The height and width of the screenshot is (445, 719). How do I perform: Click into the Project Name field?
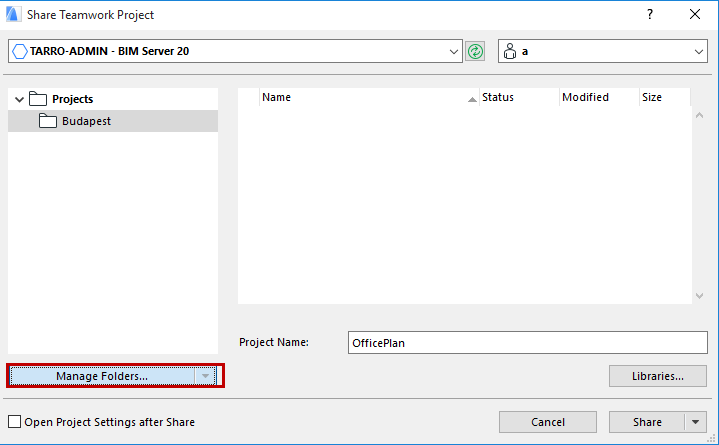tap(527, 342)
